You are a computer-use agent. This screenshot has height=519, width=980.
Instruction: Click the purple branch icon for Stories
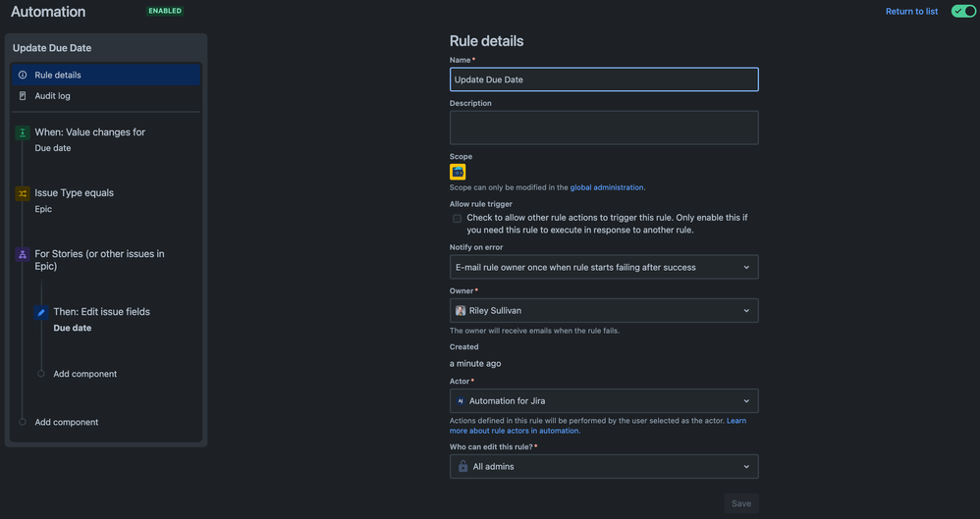(x=23, y=254)
